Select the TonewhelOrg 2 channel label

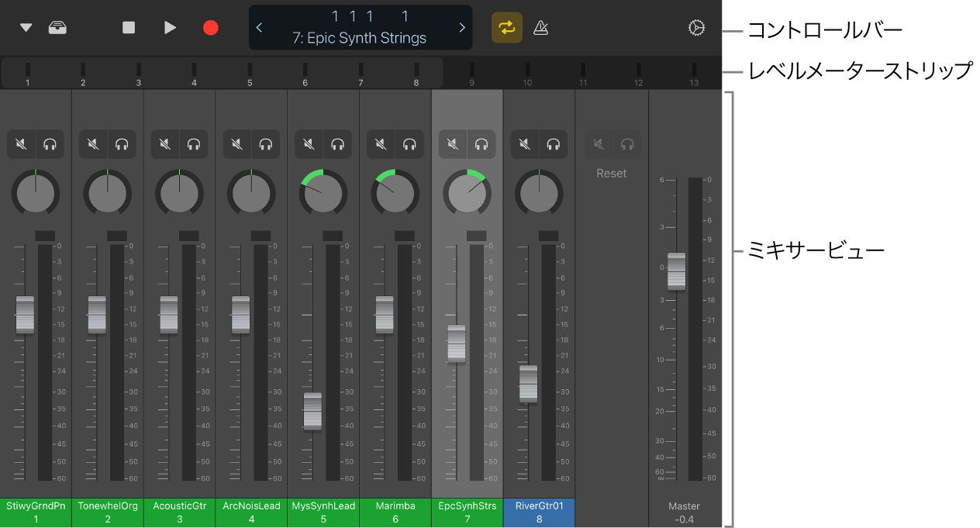point(108,512)
